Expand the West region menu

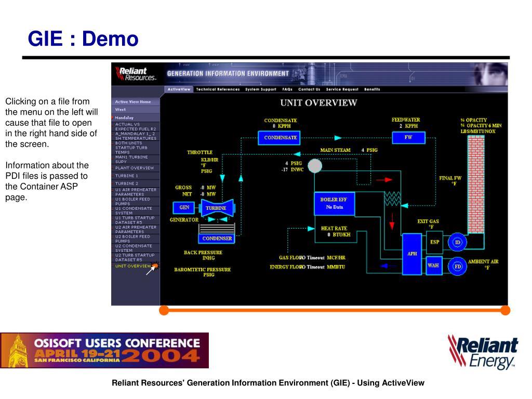click(x=136, y=110)
